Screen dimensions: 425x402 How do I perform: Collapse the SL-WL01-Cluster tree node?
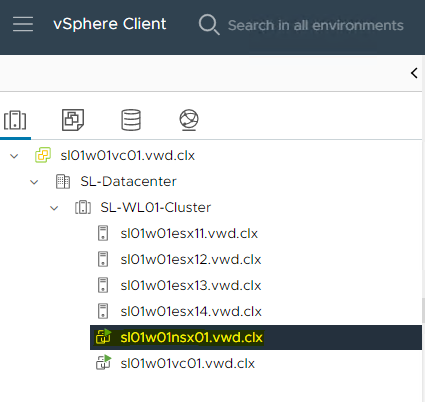tap(54, 208)
